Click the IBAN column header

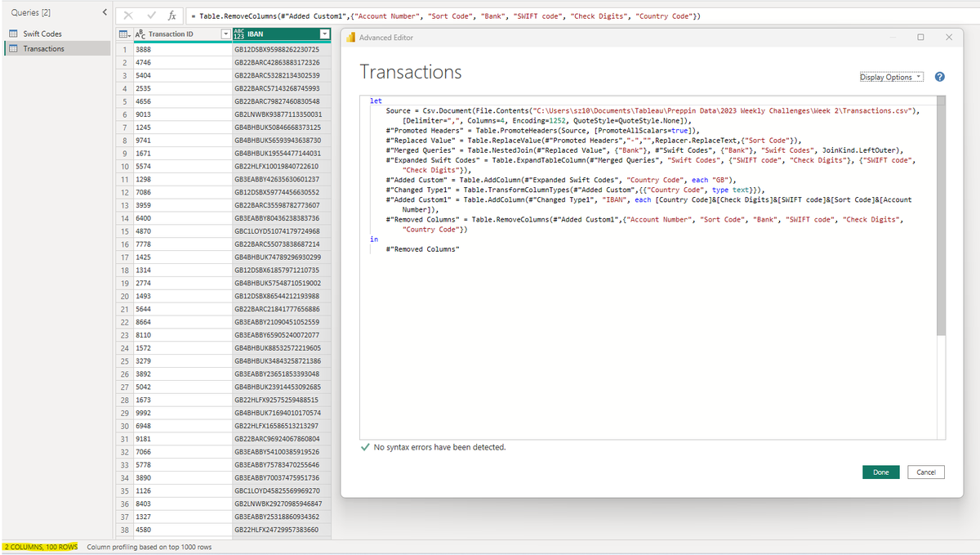click(281, 34)
